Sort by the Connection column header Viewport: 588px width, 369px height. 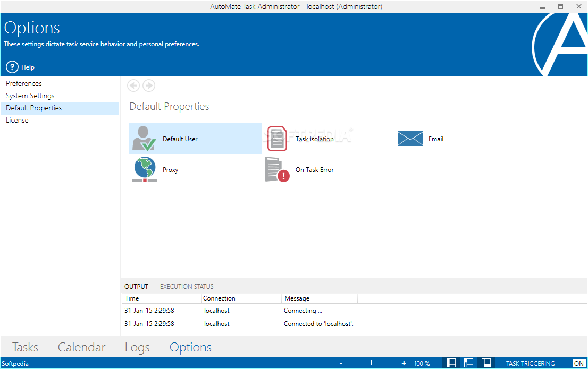(241, 298)
